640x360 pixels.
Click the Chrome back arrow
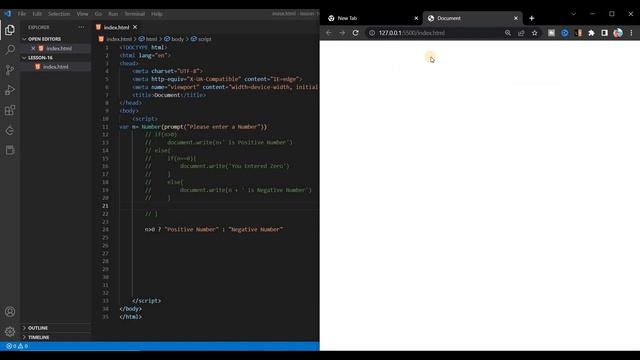(x=329, y=33)
